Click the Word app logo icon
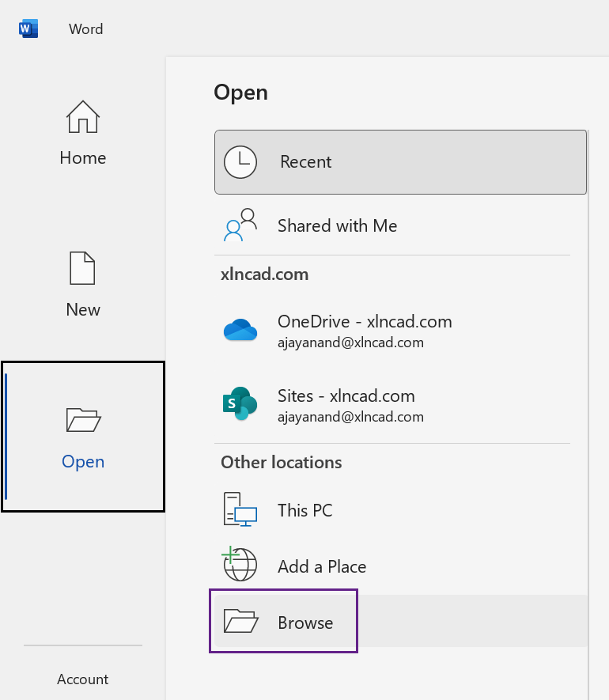Image resolution: width=609 pixels, height=700 pixels. coord(28,28)
